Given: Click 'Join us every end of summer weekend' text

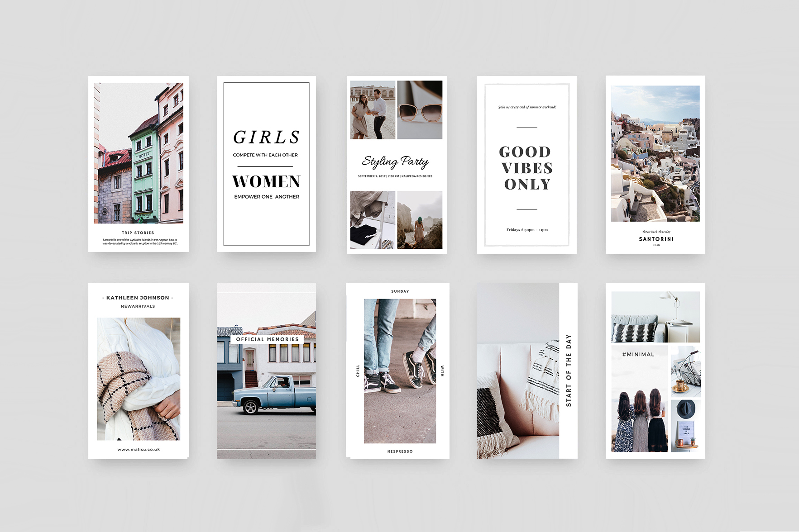Looking at the screenshot, I should (527, 107).
